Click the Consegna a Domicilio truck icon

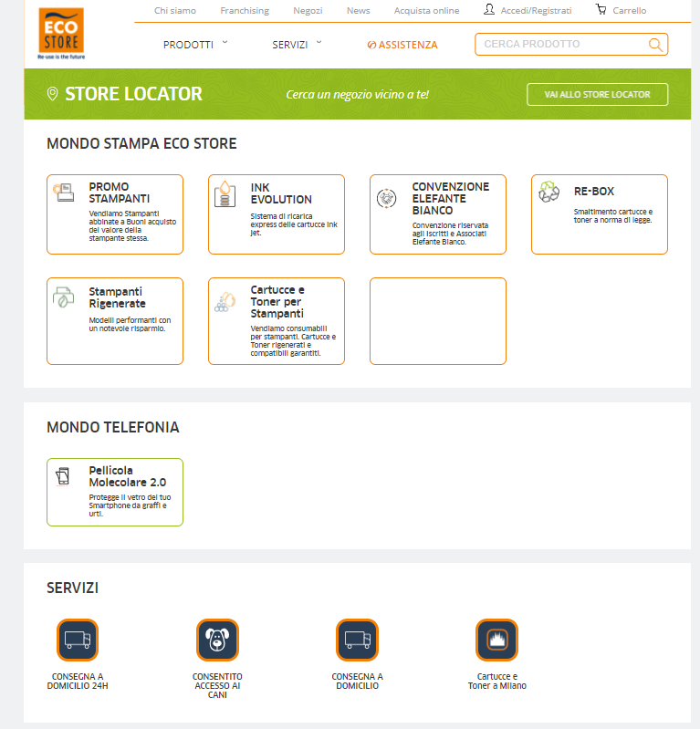(357, 640)
